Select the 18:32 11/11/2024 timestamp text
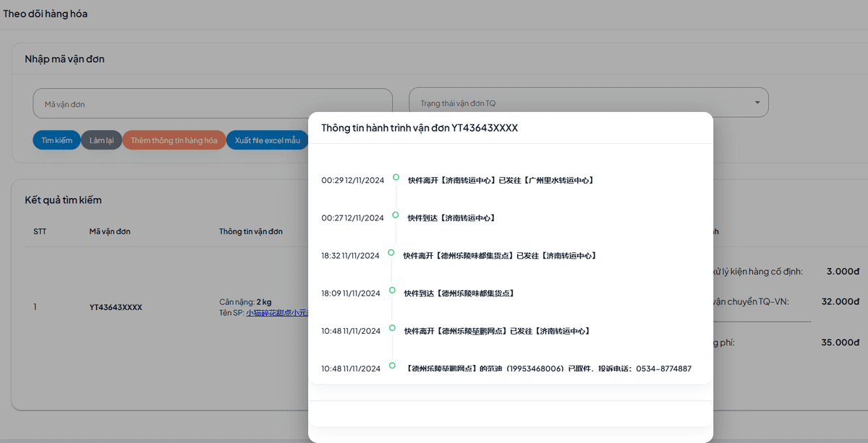This screenshot has height=443, width=868. click(x=351, y=256)
